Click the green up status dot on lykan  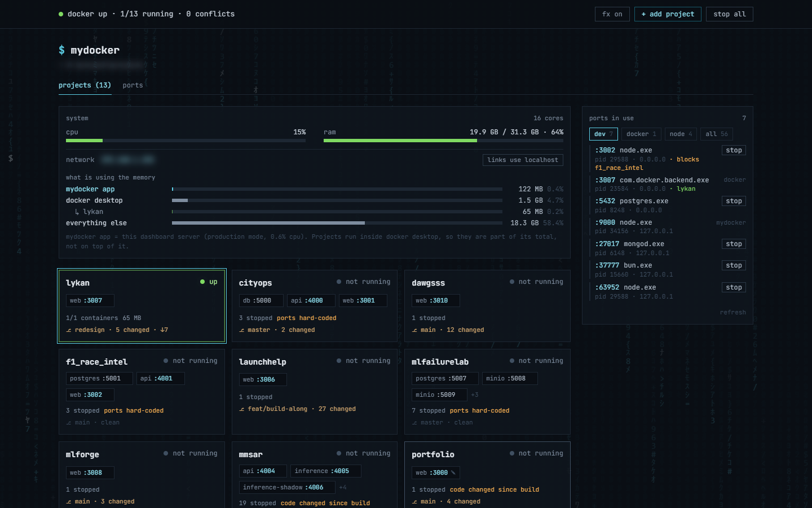coord(202,282)
